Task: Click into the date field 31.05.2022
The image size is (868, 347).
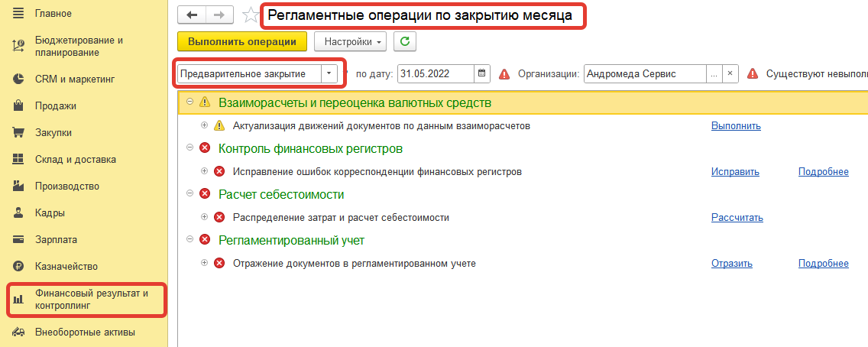Action: click(x=434, y=73)
